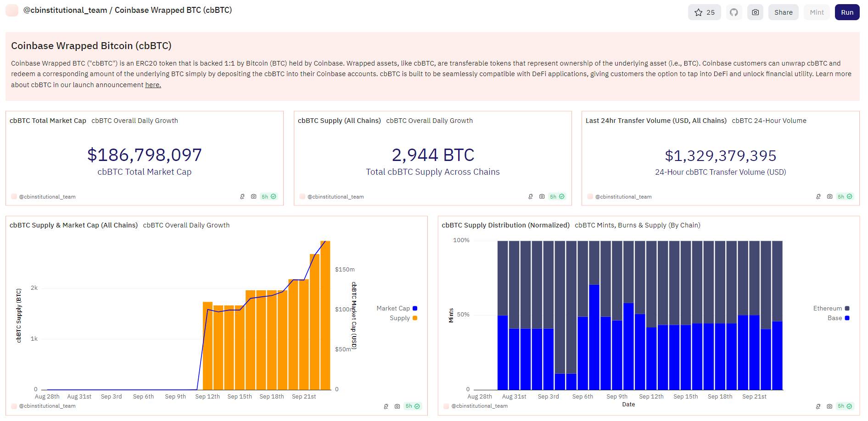Screen dimensions: 868x421
Task: Open @cbinstitutional_team link under cbBTC Supply (All Chains) card
Action: coord(335,197)
